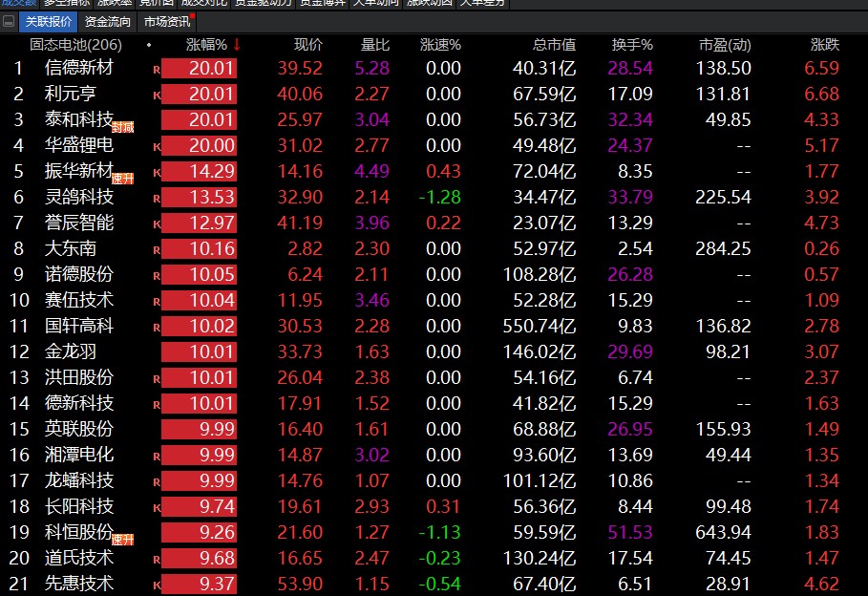Click 14.29 gain cell for 振华新材

click(200, 171)
